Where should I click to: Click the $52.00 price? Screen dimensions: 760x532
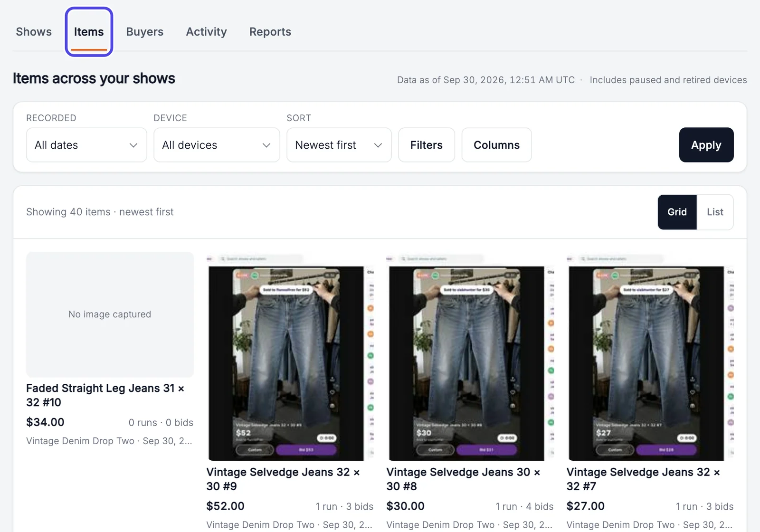click(x=225, y=506)
